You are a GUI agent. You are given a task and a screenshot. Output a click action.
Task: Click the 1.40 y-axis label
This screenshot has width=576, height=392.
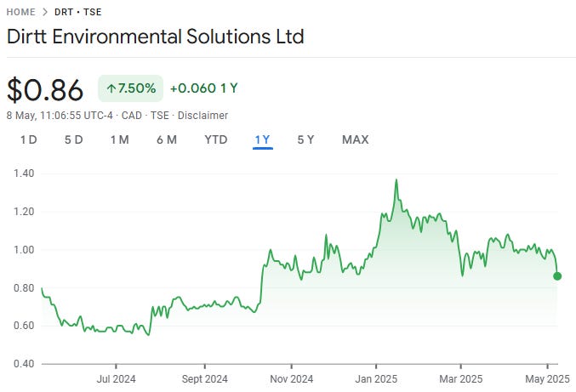point(24,173)
